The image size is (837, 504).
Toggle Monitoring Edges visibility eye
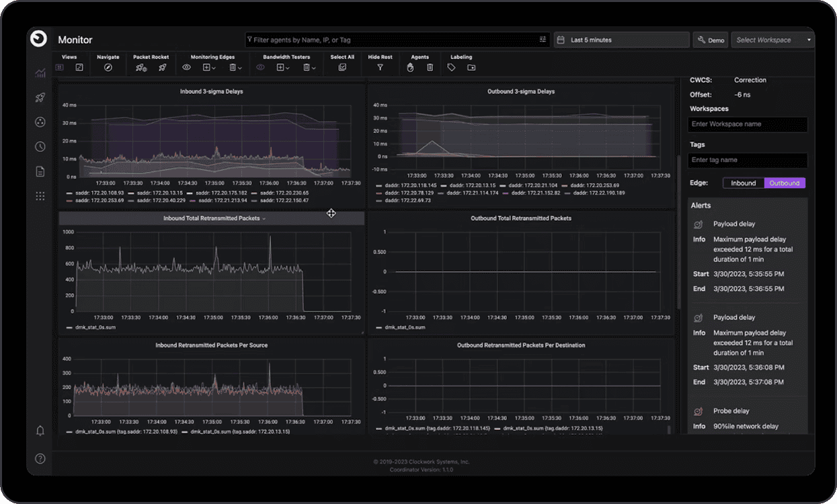[187, 67]
